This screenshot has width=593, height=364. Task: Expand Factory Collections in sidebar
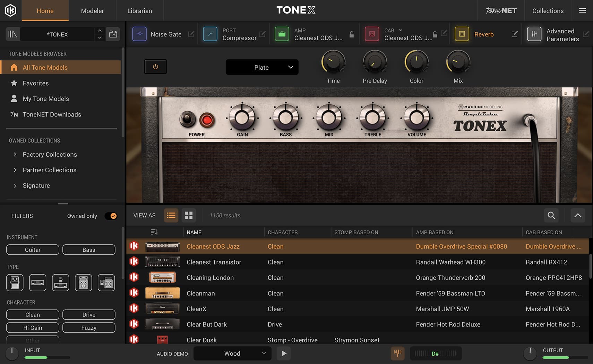[50, 155]
